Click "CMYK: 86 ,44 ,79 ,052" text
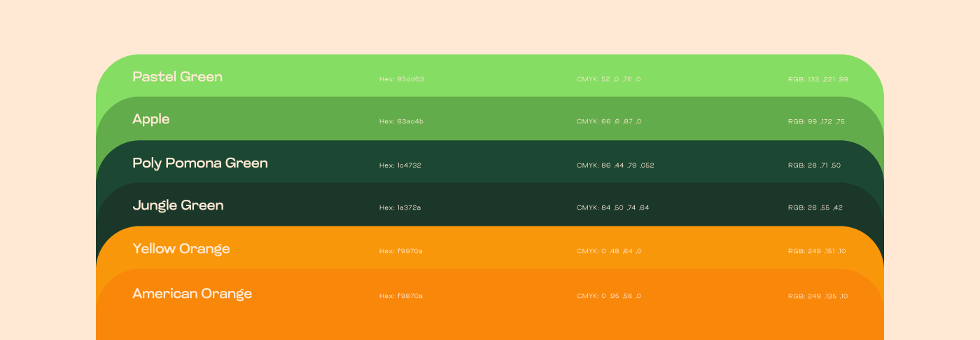 coord(615,165)
